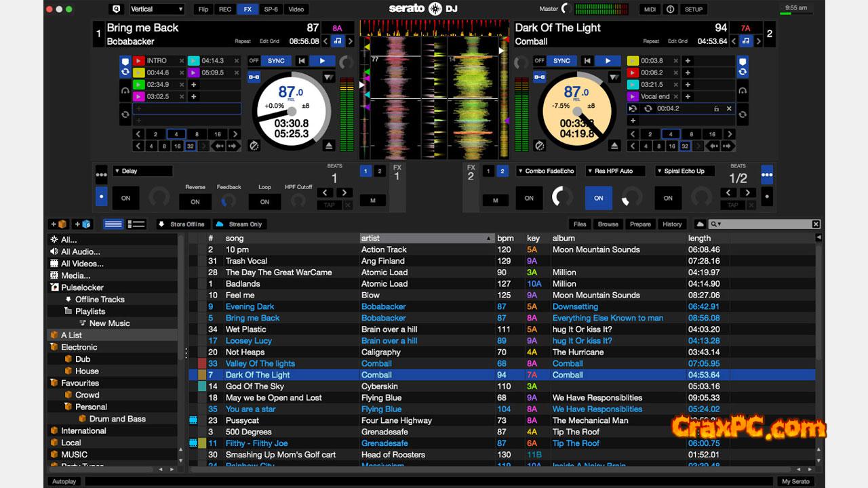Eject the track from deck 2
Screen dimensions: 868x488
(x=614, y=146)
